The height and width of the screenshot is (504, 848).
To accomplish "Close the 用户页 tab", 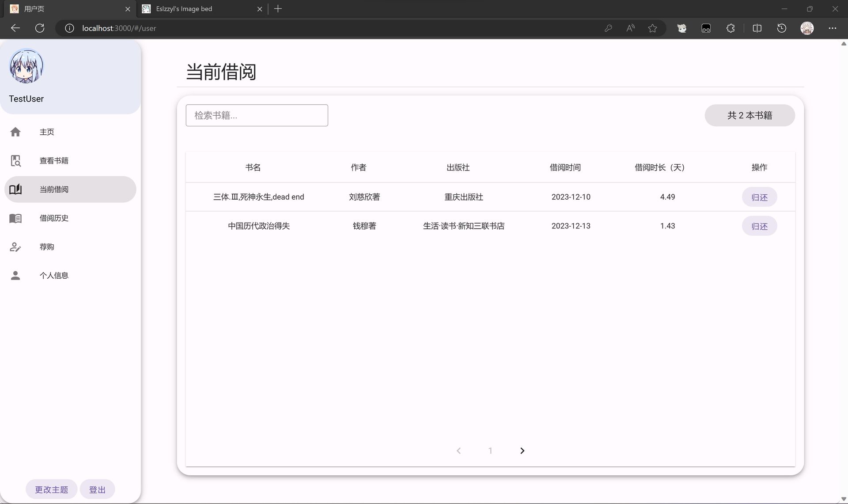I will click(x=128, y=9).
